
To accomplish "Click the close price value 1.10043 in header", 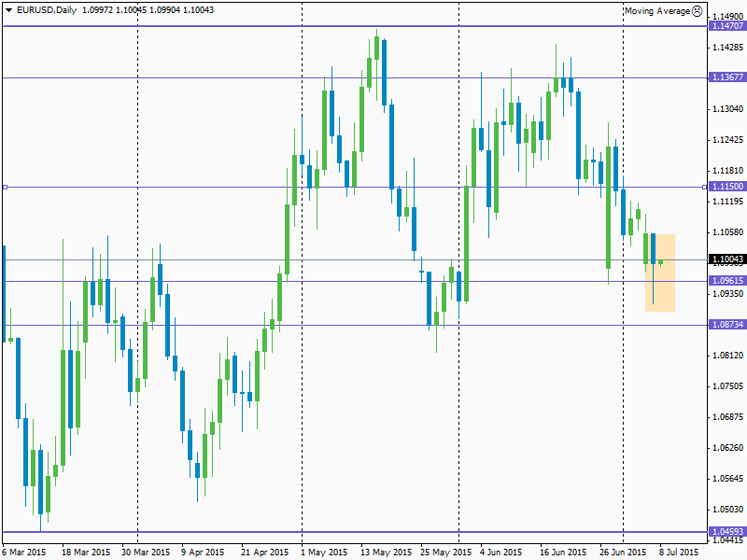I will [x=199, y=10].
